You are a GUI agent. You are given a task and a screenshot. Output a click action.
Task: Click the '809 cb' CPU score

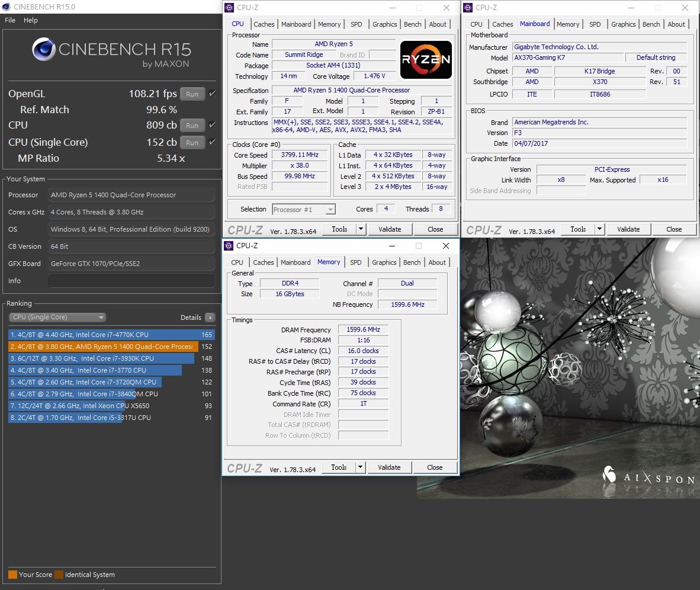tap(162, 125)
